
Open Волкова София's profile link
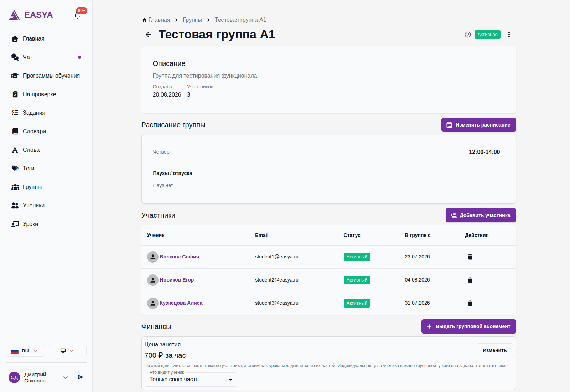pos(179,257)
